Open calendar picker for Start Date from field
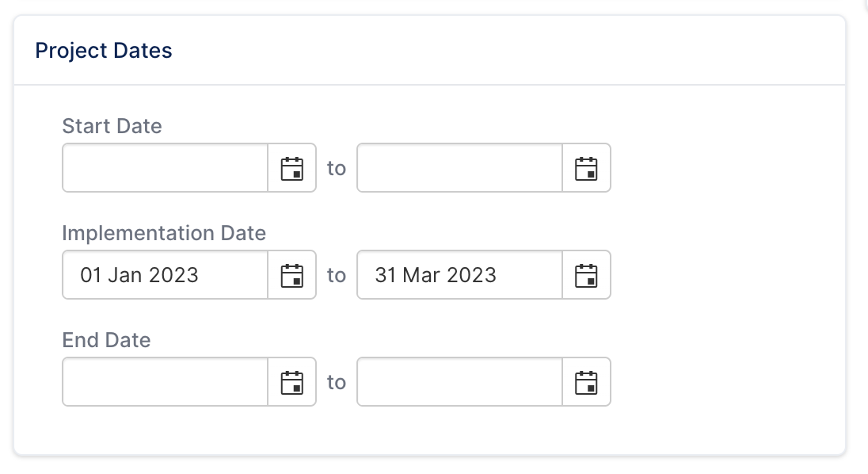 pos(291,168)
